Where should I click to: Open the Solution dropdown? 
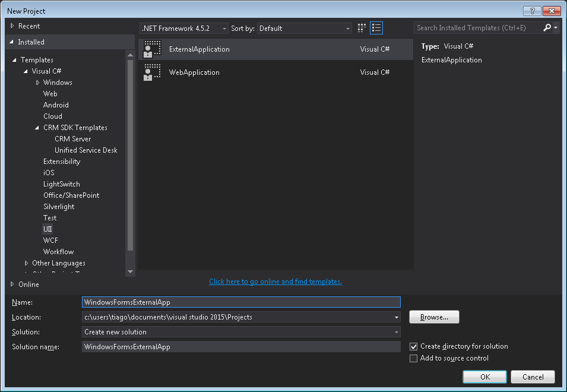point(241,332)
